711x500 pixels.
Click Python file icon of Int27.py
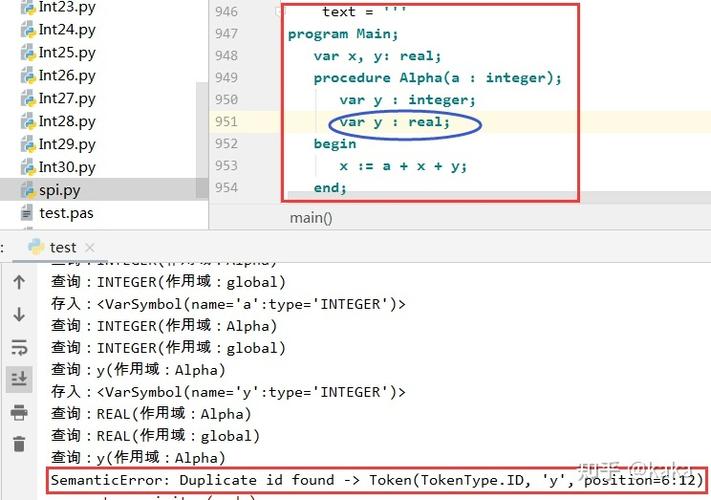(28, 99)
